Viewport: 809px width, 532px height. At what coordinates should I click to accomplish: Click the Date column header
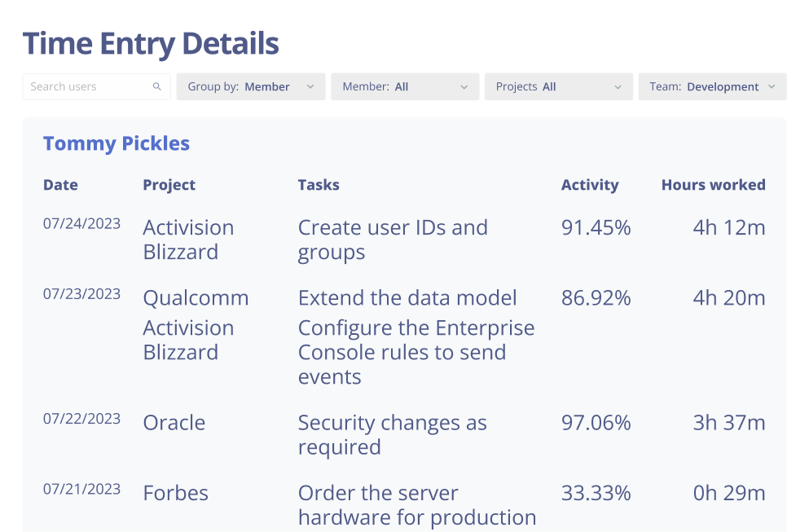pyautogui.click(x=60, y=185)
